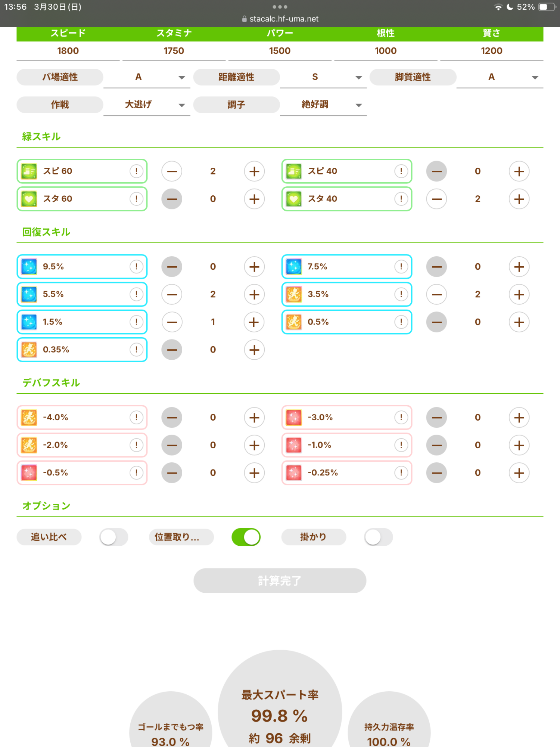Viewport: 560px width, 747px height.
Task: Open the 距離適性 dropdown showing S
Action: pos(323,77)
